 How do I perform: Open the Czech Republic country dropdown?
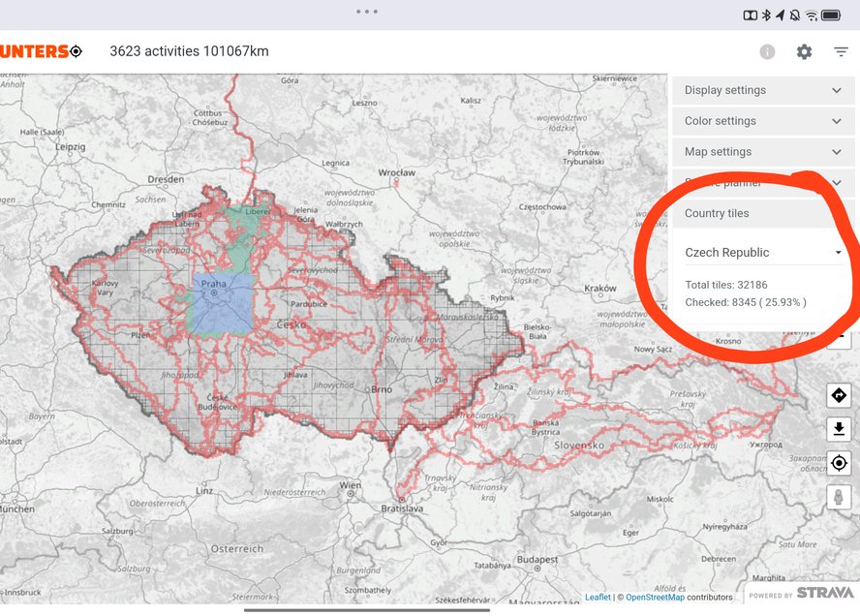763,253
